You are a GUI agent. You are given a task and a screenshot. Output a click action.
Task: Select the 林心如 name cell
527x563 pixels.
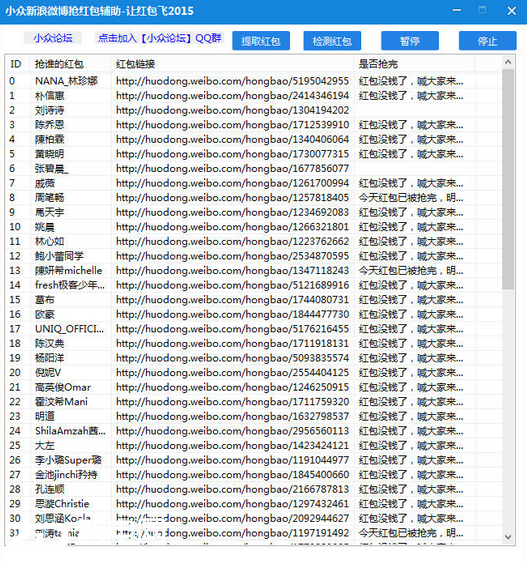click(x=50, y=241)
